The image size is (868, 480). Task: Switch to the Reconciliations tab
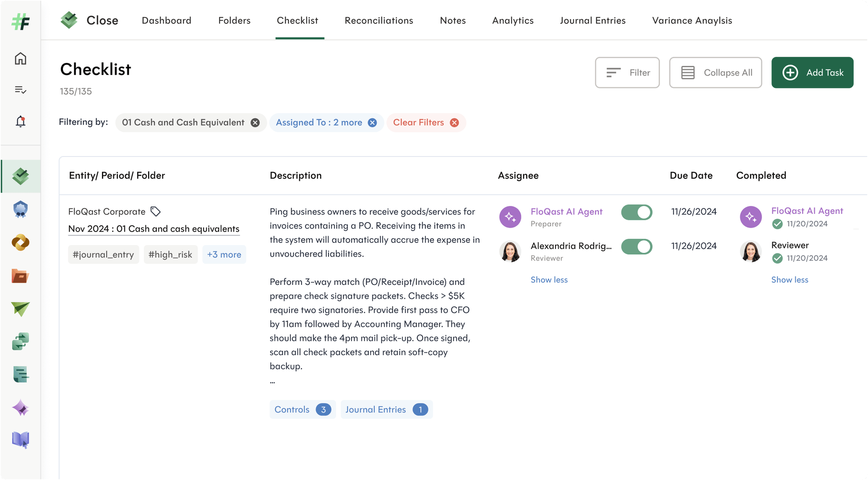click(x=379, y=20)
